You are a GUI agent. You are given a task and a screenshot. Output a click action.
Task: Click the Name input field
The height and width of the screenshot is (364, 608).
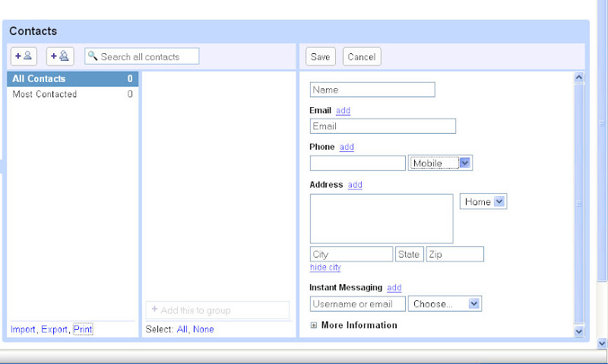372,90
